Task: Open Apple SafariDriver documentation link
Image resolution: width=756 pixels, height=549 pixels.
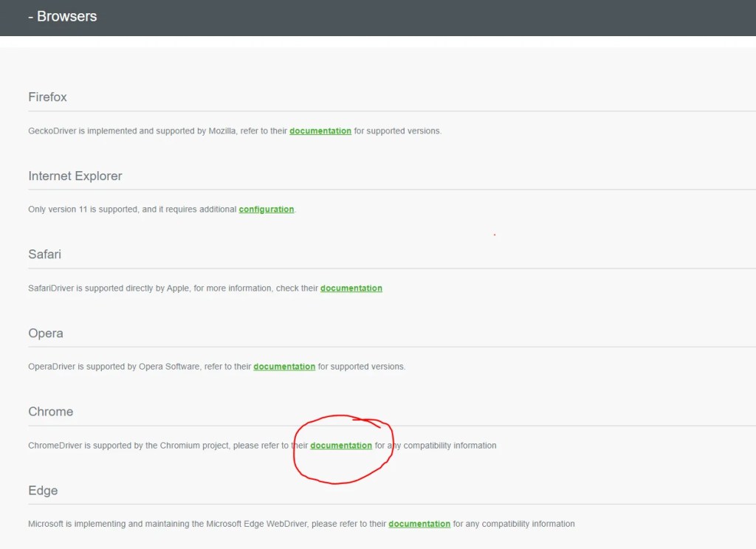Action: [351, 289]
